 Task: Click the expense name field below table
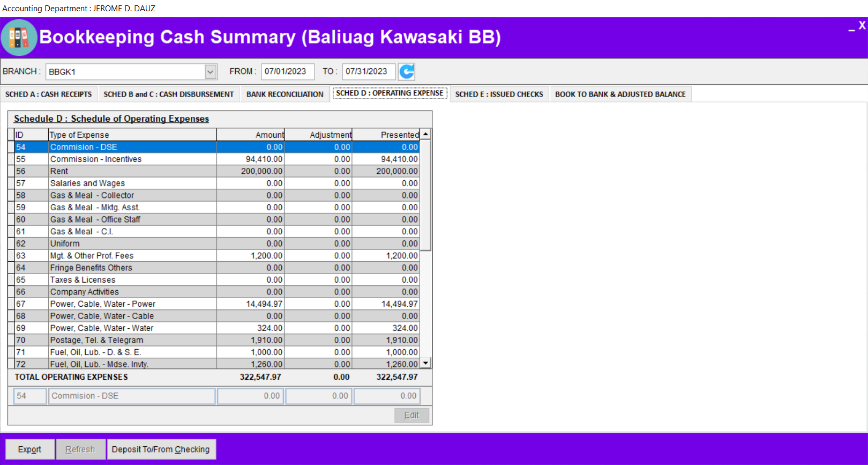132,396
